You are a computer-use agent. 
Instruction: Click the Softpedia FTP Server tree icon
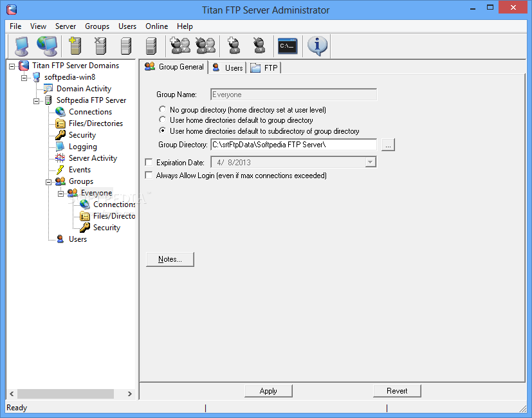tap(48, 100)
